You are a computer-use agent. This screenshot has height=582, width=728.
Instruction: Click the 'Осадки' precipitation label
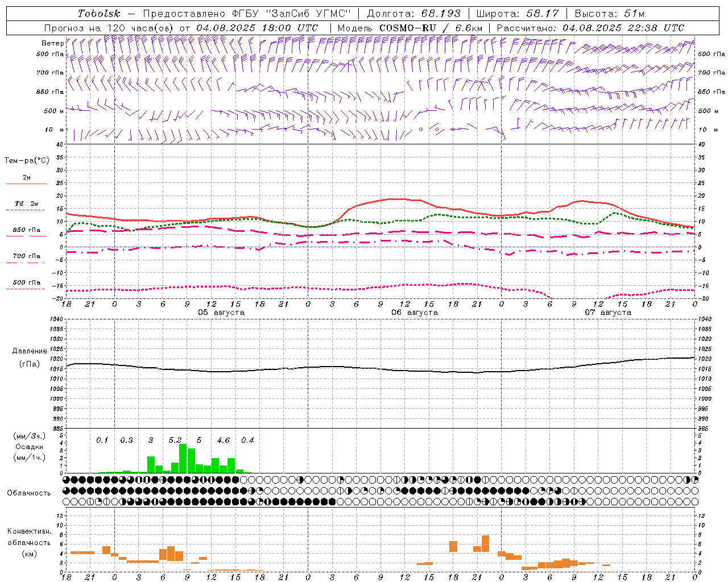[x=30, y=447]
